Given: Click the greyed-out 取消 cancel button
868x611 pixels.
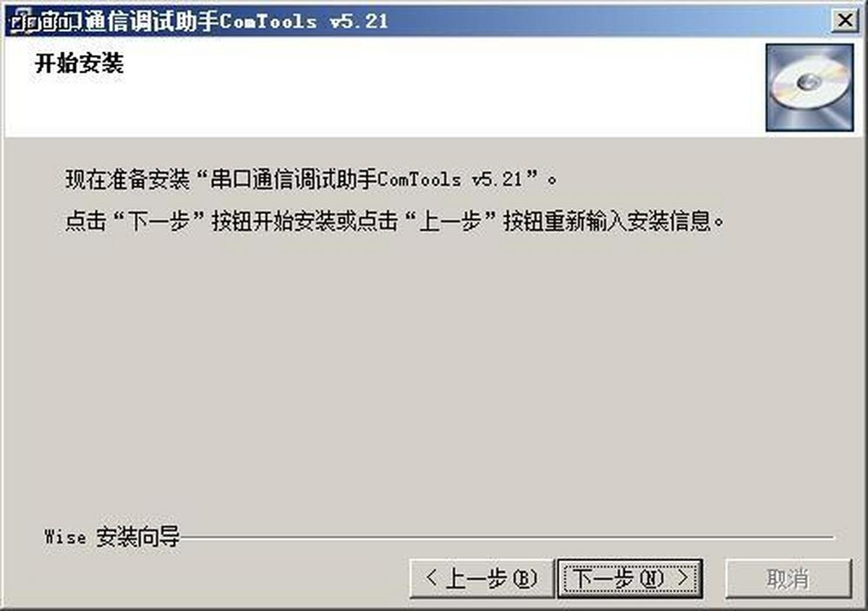Looking at the screenshot, I should (x=788, y=578).
